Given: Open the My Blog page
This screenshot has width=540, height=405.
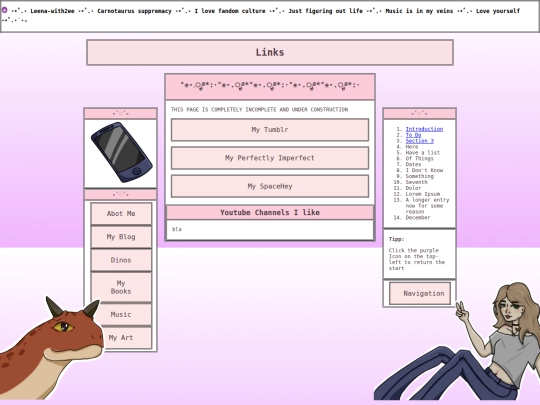Looking at the screenshot, I should (x=121, y=237).
